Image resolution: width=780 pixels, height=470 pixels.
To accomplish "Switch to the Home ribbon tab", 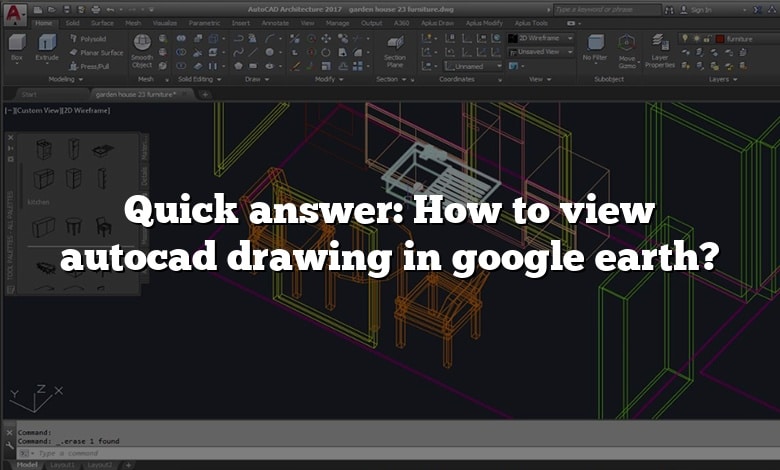I will point(44,23).
